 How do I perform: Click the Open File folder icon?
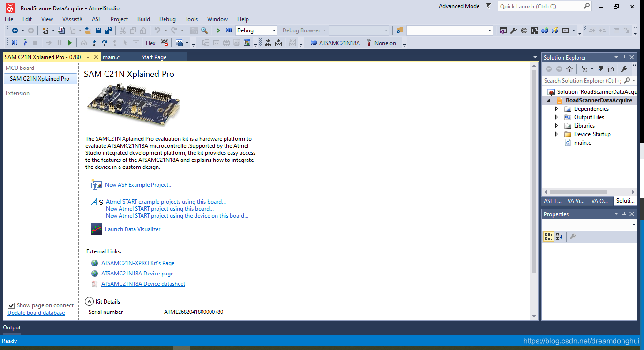pos(88,30)
